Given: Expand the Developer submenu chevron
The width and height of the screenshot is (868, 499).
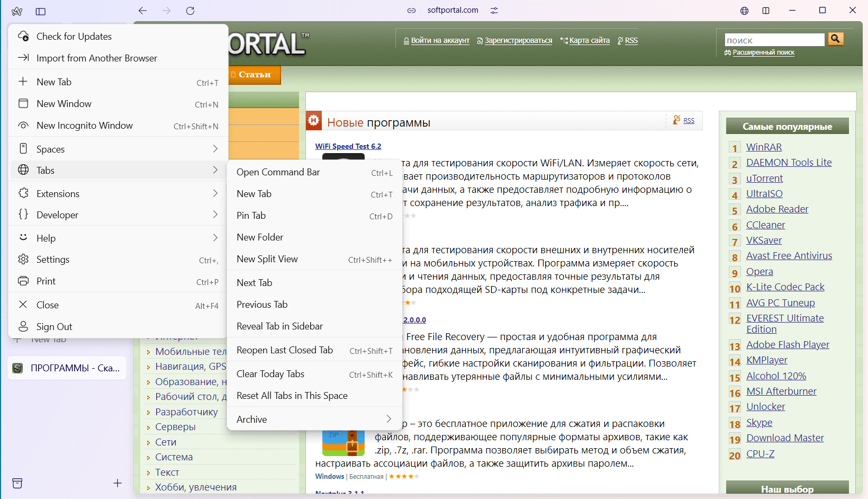Looking at the screenshot, I should (215, 215).
